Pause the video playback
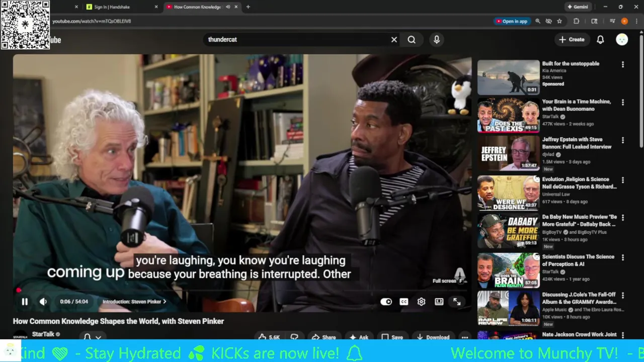This screenshot has width=644, height=362. point(24,302)
